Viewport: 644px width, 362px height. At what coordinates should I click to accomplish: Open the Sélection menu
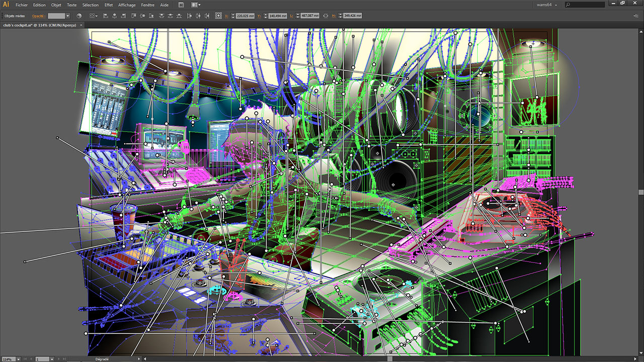click(91, 5)
